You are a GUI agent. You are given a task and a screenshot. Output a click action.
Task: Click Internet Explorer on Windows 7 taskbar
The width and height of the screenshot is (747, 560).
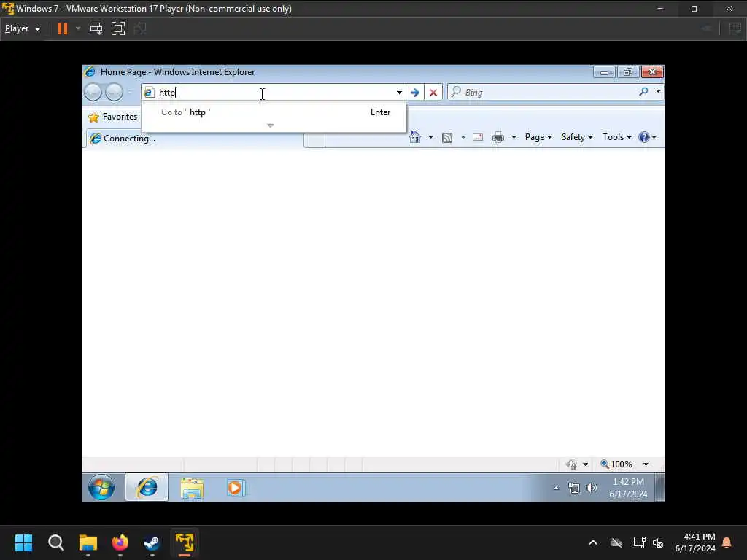[147, 487]
